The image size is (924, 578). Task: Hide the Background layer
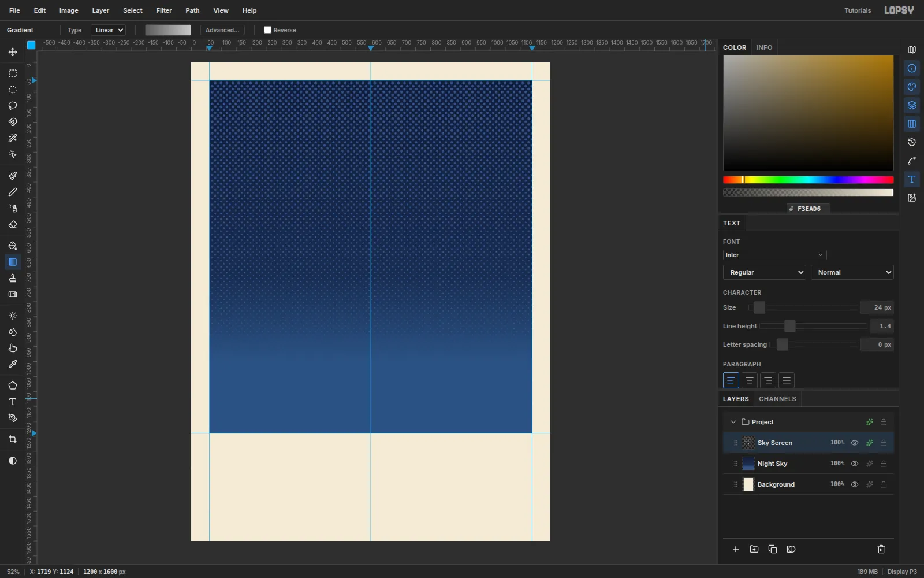point(855,484)
